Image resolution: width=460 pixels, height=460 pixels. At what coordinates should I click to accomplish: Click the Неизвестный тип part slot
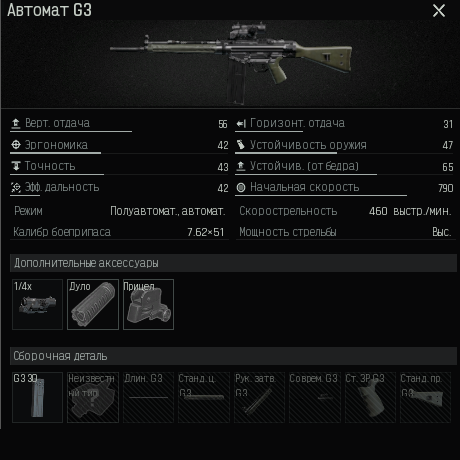coord(93,397)
